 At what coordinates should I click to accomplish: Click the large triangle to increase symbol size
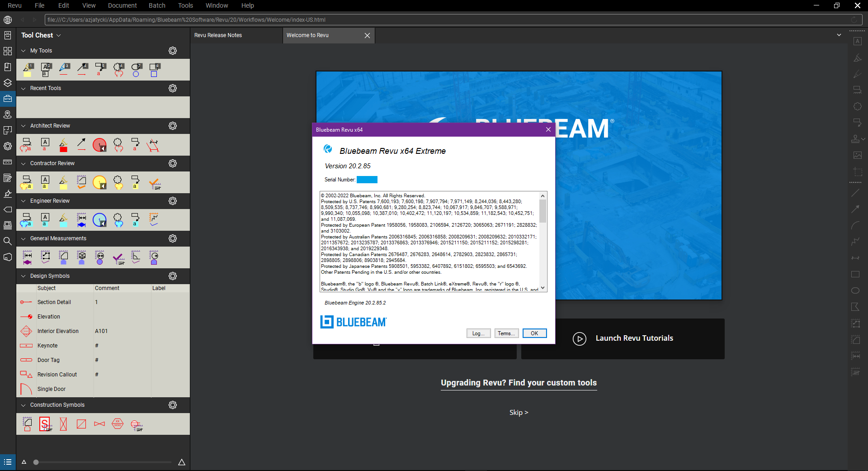[x=182, y=462]
